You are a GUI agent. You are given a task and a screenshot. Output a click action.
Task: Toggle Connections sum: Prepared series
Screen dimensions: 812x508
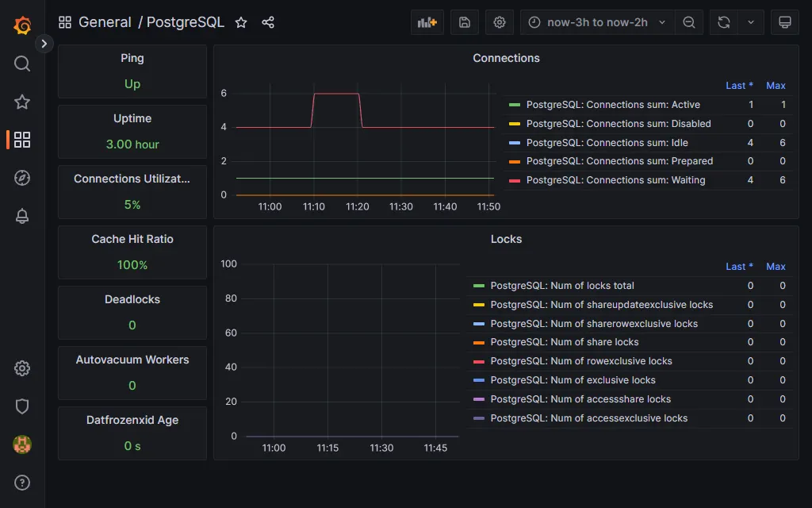point(619,161)
